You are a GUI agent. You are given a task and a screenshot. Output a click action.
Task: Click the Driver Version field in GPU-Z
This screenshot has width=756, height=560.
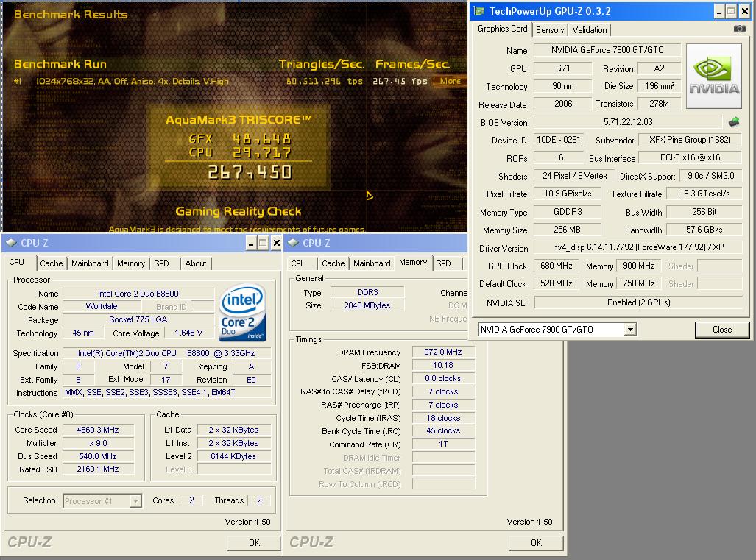click(x=638, y=248)
